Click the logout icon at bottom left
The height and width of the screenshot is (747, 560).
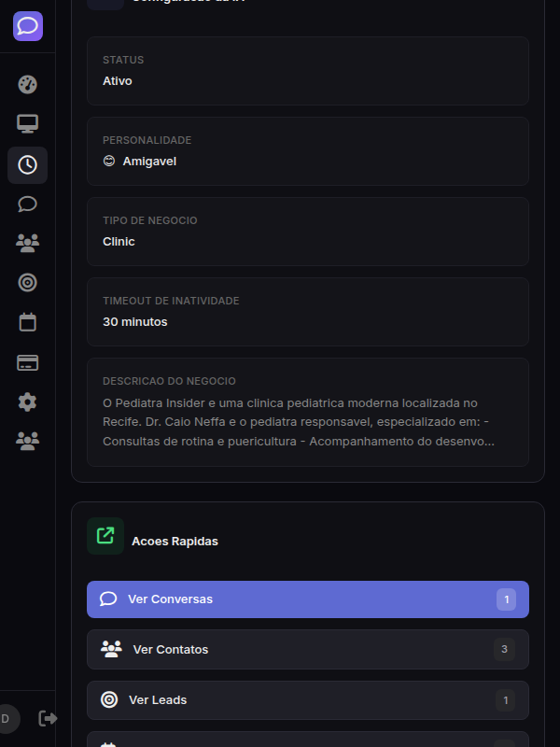pos(47,719)
